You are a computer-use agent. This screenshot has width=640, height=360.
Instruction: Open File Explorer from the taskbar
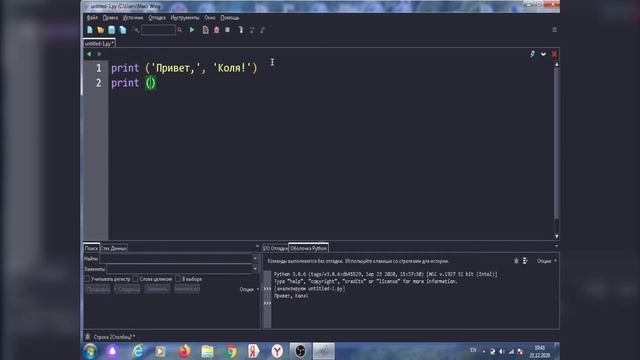[x=207, y=351]
